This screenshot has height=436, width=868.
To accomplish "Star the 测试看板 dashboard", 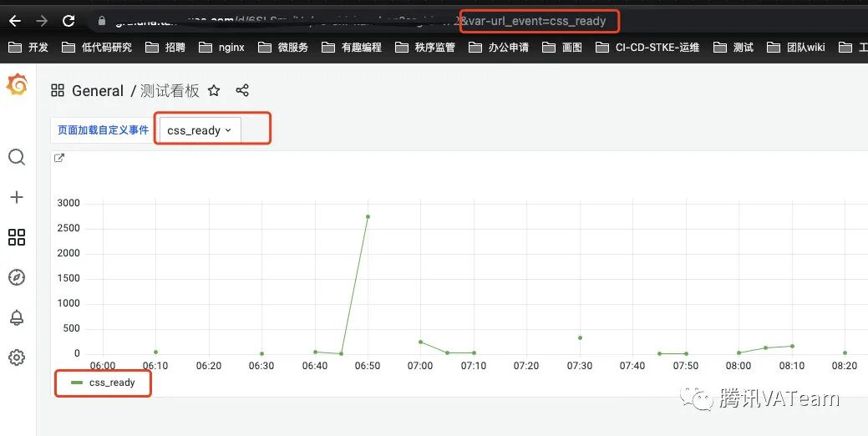I will (214, 91).
